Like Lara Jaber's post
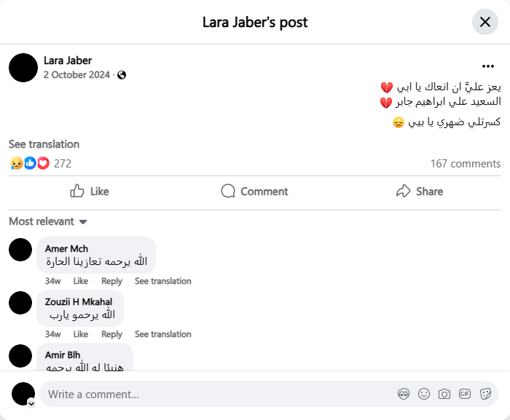Image resolution: width=510 pixels, height=420 pixels. pos(90,191)
